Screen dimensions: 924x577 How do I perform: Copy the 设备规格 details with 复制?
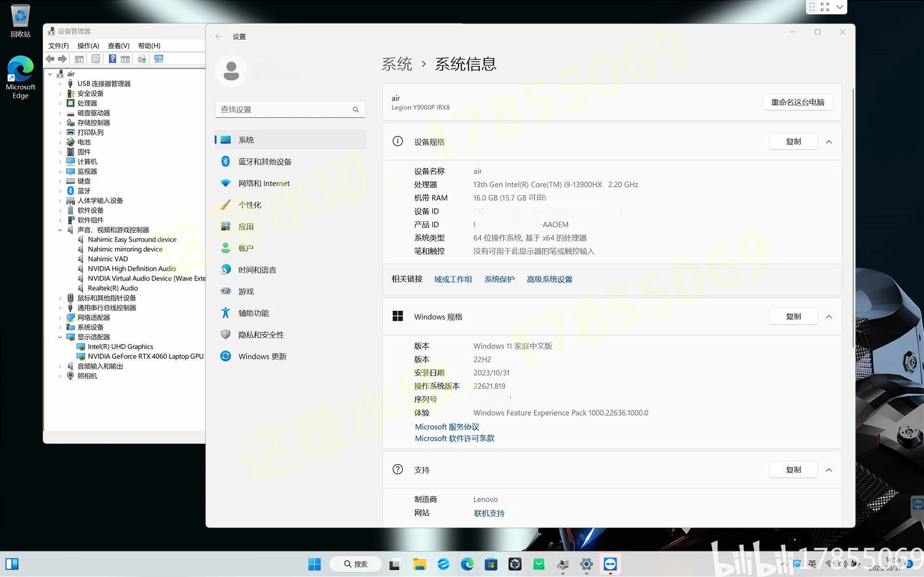[793, 142]
